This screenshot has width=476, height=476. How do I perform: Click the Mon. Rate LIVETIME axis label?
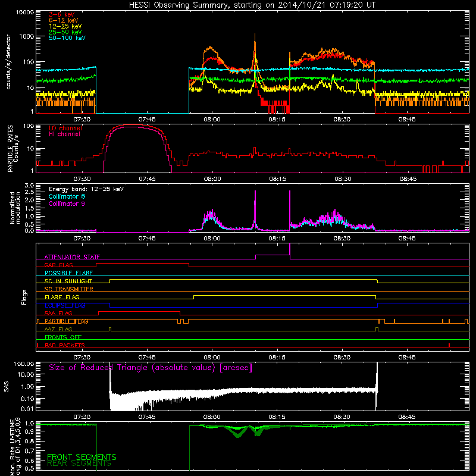tap(14, 446)
